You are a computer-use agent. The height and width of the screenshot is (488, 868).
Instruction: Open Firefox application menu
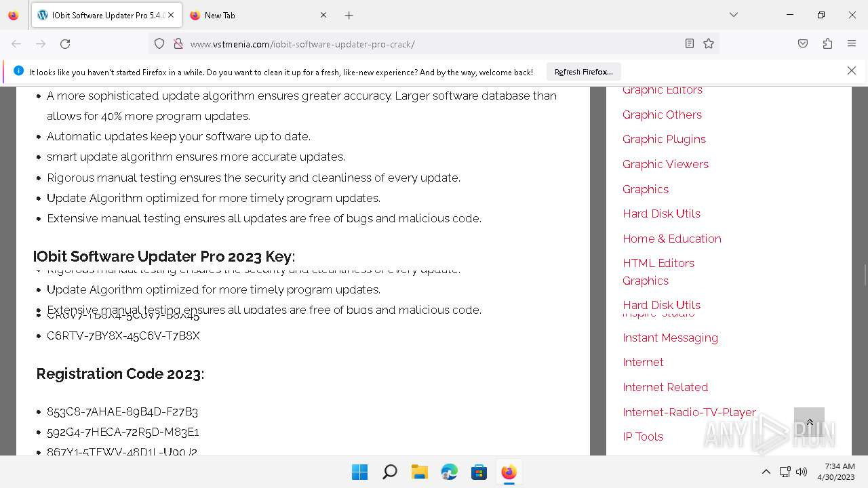pyautogui.click(x=852, y=43)
